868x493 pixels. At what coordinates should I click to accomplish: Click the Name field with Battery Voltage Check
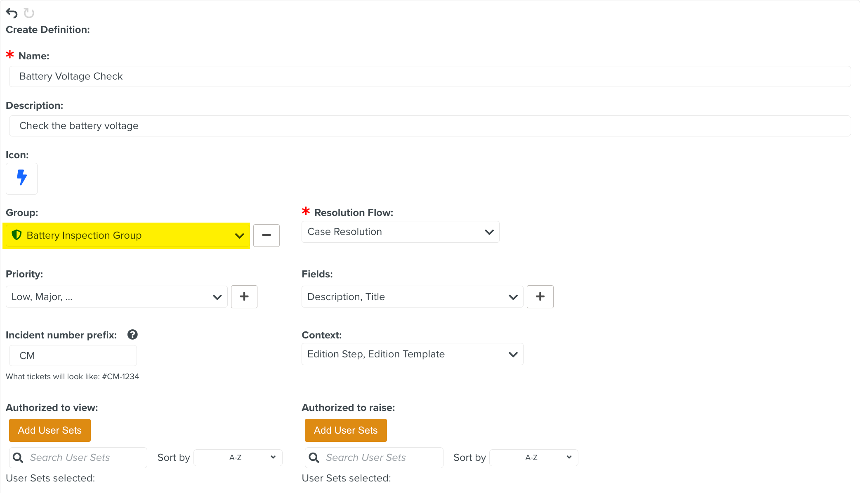click(x=429, y=76)
